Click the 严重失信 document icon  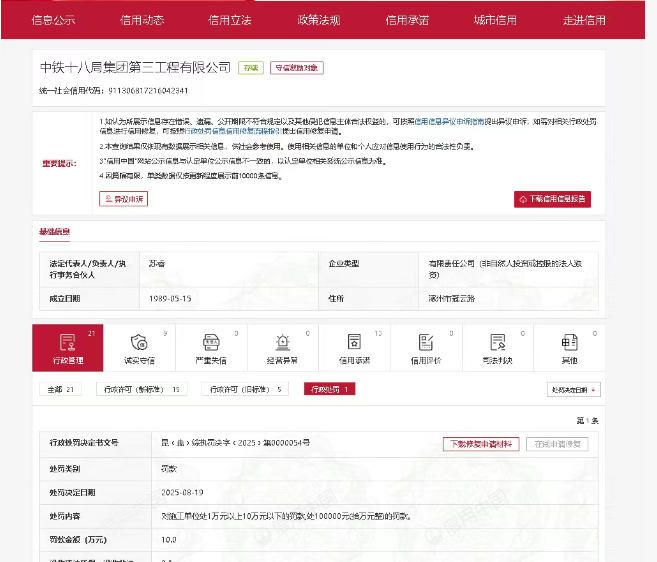pyautogui.click(x=210, y=347)
